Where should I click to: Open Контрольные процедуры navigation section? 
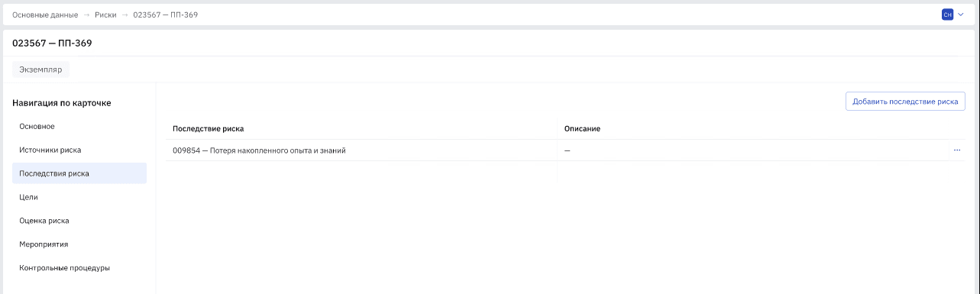(x=79, y=268)
